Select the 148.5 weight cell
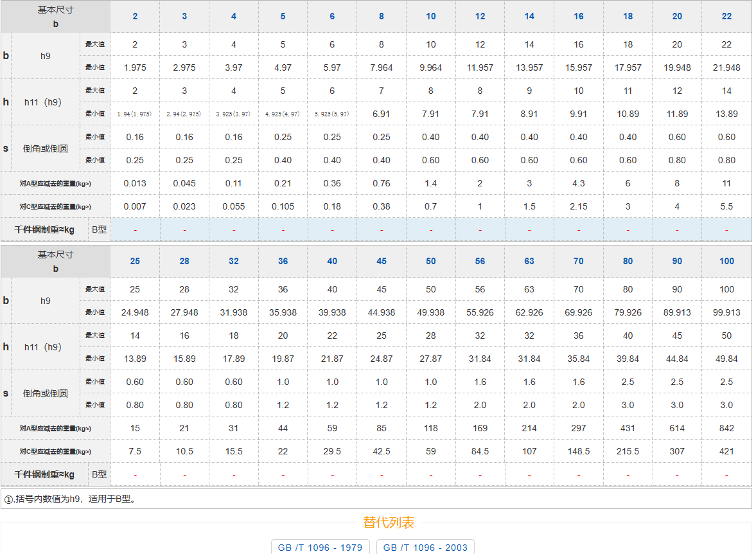The image size is (756, 554). pyautogui.click(x=578, y=451)
